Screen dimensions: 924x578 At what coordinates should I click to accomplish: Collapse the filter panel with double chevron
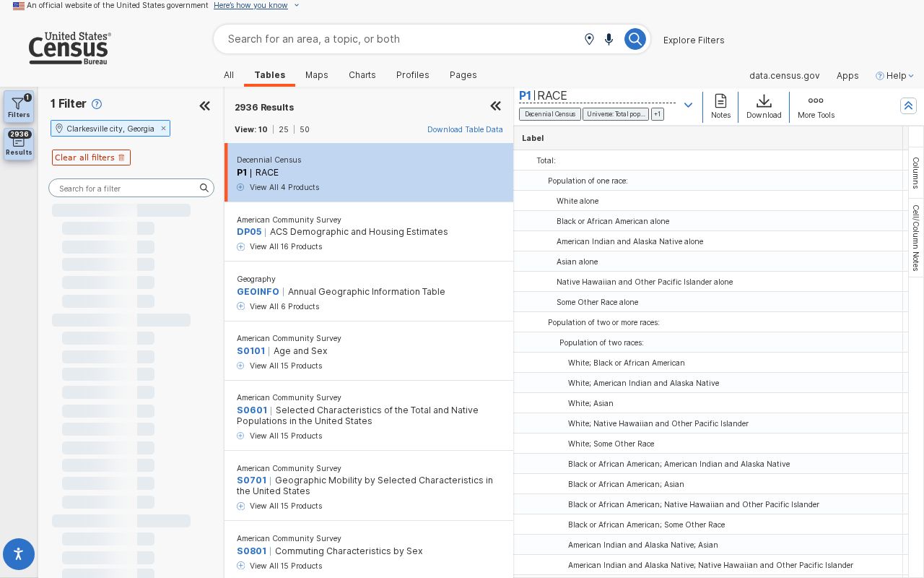205,106
